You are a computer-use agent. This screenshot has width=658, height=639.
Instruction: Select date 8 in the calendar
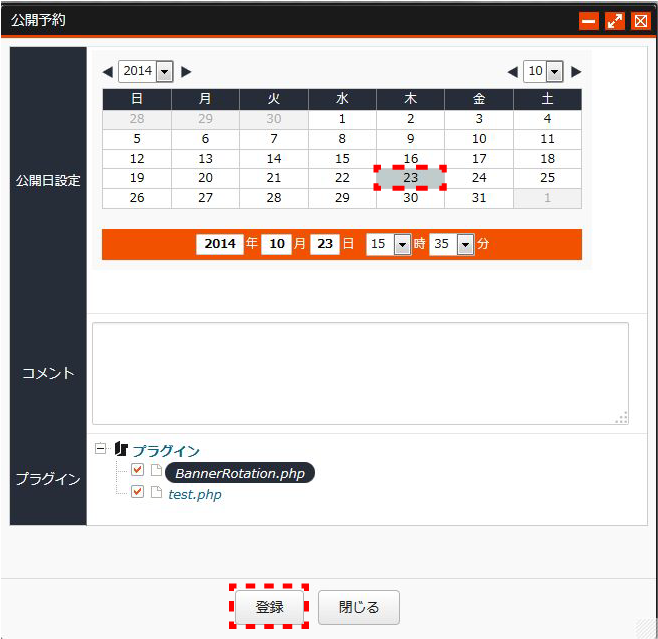tap(342, 139)
